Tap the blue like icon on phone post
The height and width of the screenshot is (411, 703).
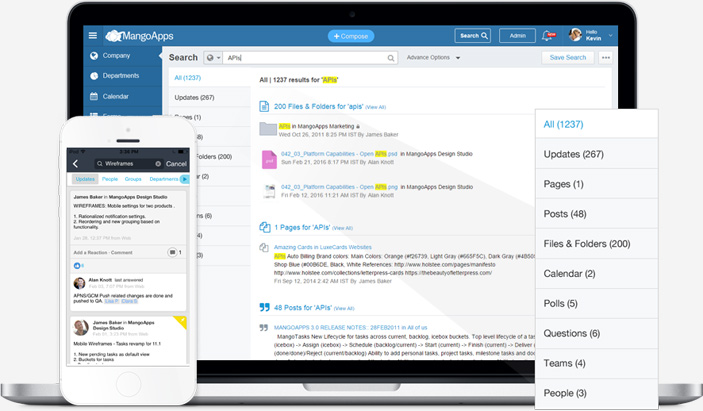click(x=77, y=266)
